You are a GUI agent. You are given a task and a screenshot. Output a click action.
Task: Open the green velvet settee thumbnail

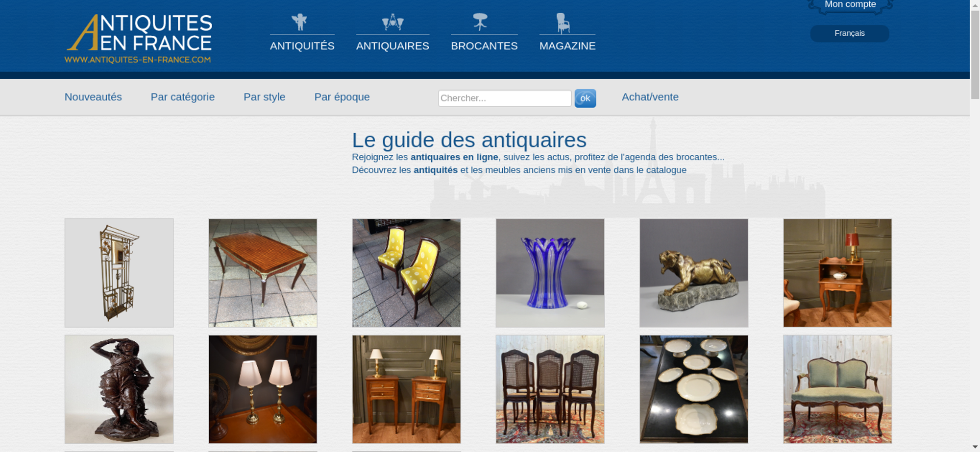pos(837,389)
